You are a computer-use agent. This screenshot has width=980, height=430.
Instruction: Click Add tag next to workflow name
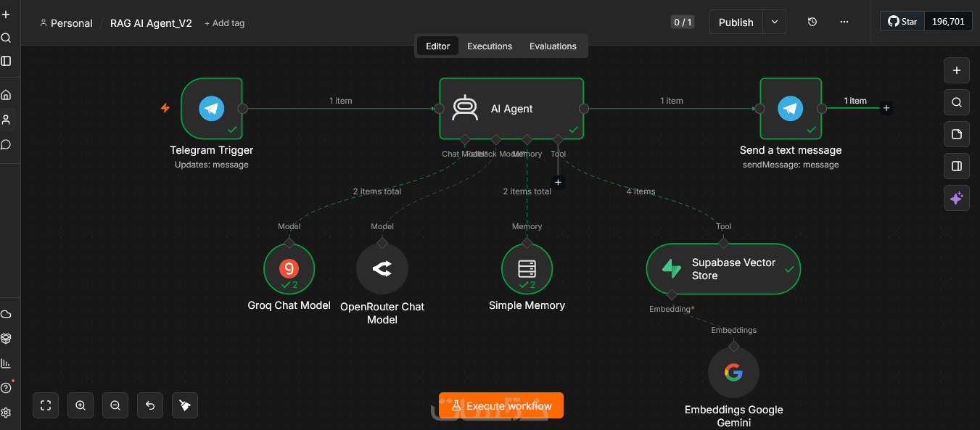tap(225, 23)
